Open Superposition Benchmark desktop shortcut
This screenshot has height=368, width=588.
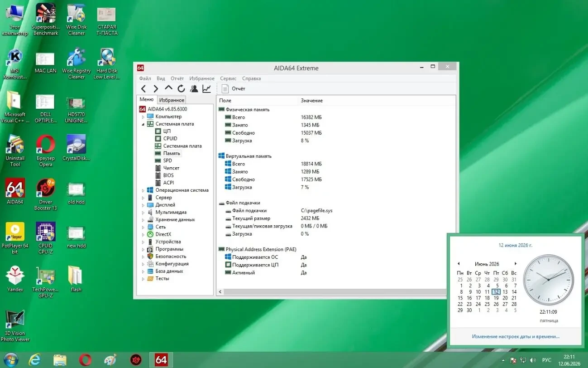[46, 20]
